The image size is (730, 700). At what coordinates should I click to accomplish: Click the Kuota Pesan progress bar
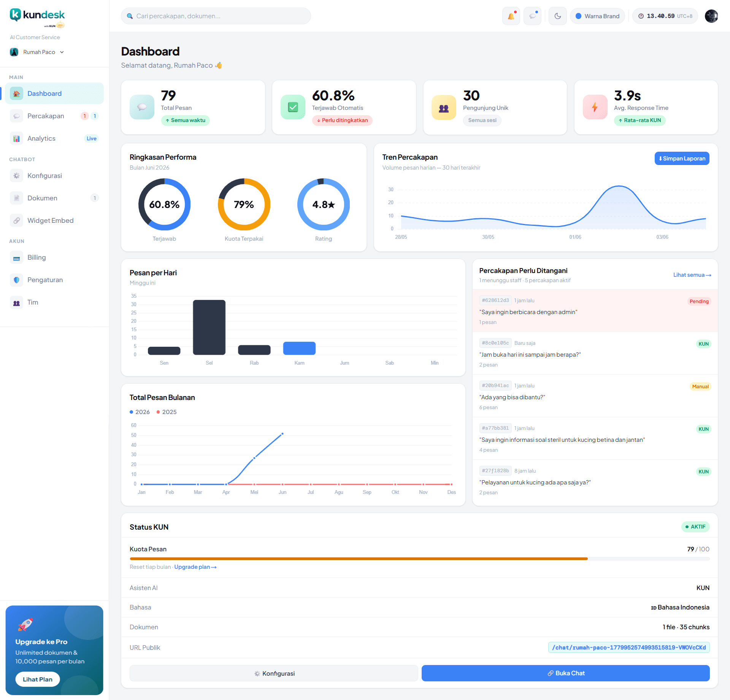[x=419, y=559]
